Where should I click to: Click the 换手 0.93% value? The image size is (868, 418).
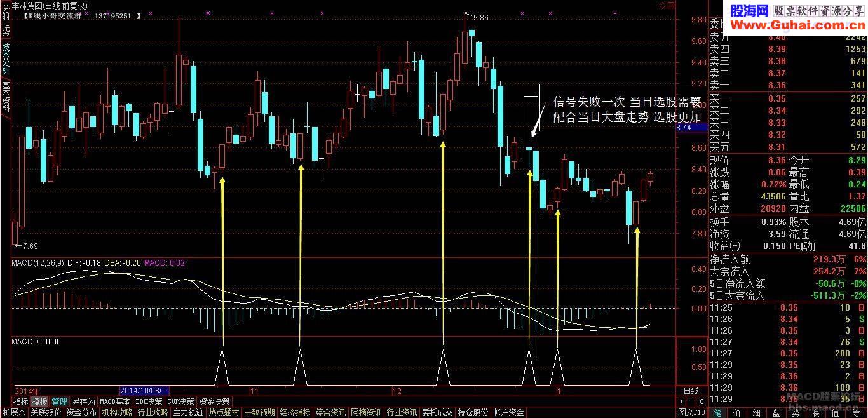point(773,222)
